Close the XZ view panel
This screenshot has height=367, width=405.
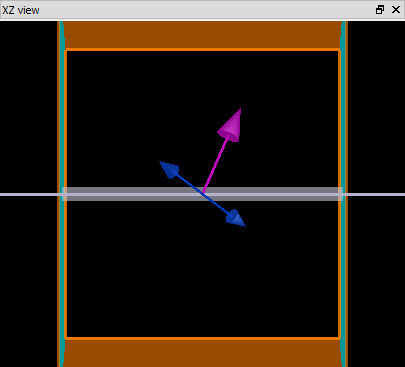pyautogui.click(x=396, y=10)
